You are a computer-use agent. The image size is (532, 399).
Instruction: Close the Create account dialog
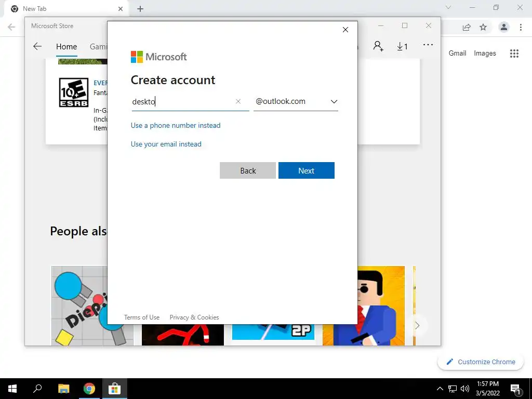coord(345,30)
